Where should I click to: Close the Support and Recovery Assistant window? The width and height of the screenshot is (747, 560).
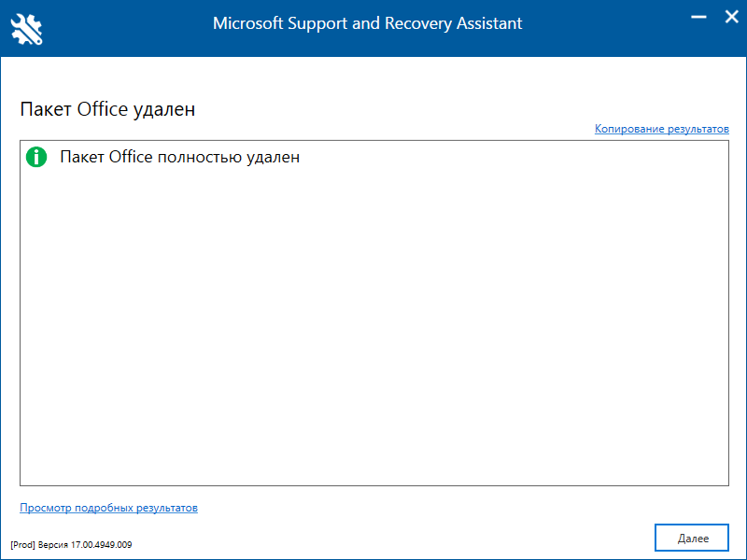tap(732, 17)
